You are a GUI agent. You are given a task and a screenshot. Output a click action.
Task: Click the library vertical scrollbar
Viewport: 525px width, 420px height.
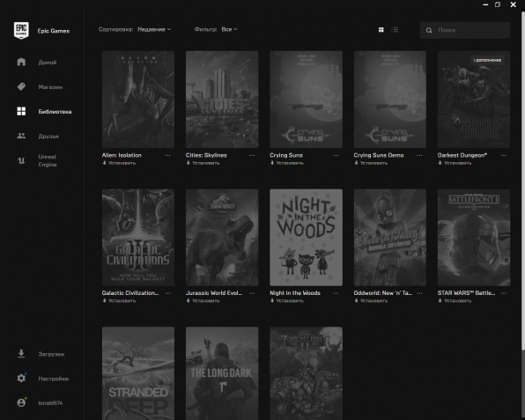(523, 63)
